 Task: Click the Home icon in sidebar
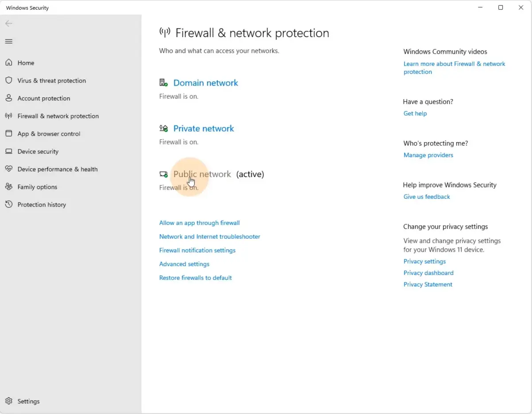coord(8,63)
